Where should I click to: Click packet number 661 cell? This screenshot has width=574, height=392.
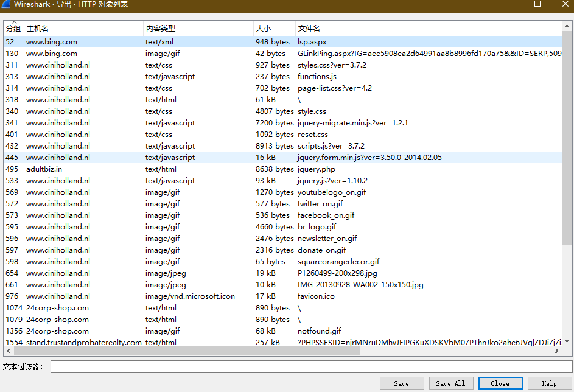[12, 285]
